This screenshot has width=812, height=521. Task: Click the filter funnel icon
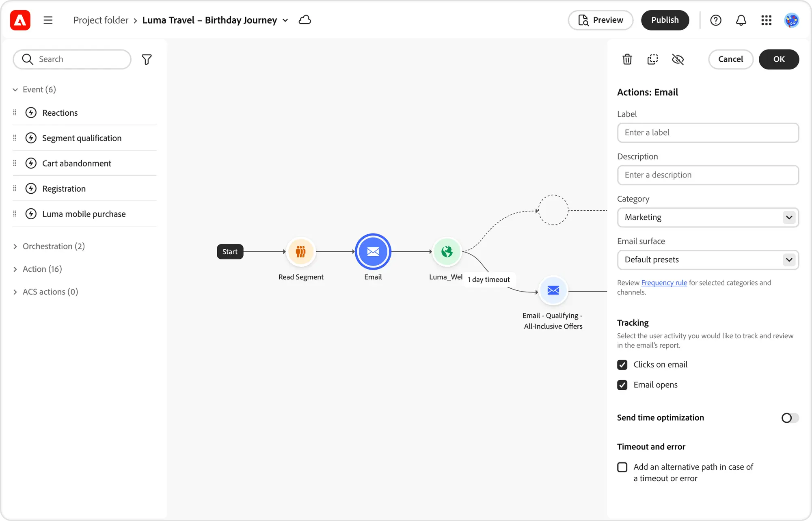147,60
